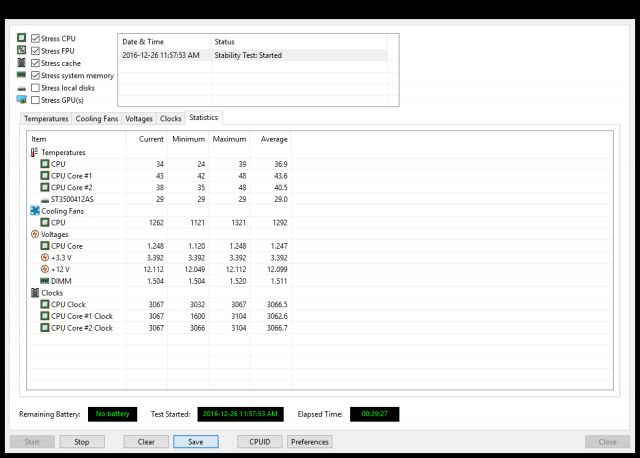This screenshot has width=640, height=458.
Task: Uncheck the Stress FPU checkbox
Action: pyautogui.click(x=36, y=51)
